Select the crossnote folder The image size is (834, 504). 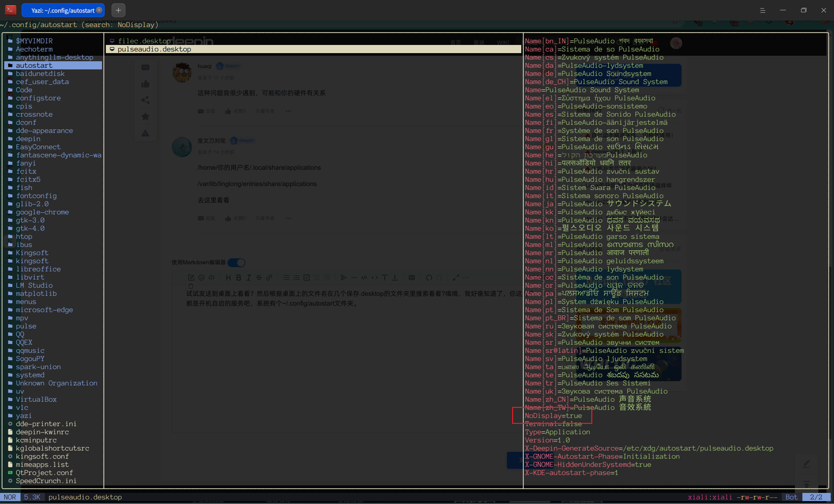click(53, 114)
